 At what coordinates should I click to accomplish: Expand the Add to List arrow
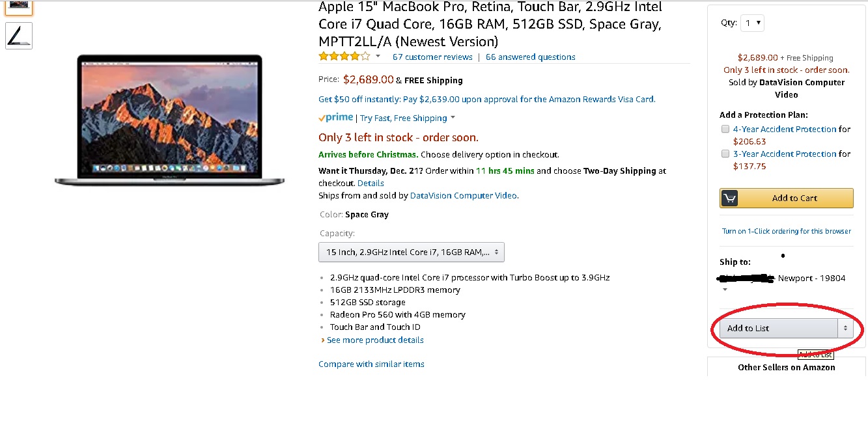tap(845, 328)
